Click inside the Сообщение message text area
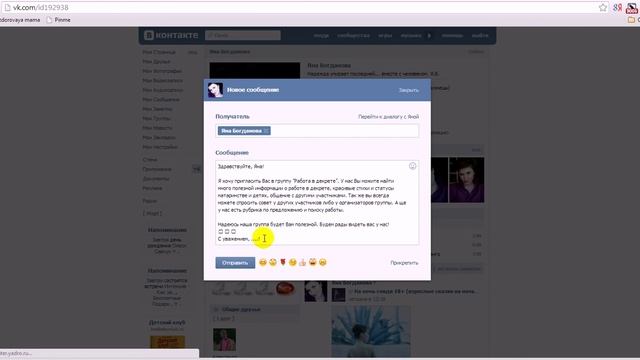The image size is (640, 360). [317, 202]
